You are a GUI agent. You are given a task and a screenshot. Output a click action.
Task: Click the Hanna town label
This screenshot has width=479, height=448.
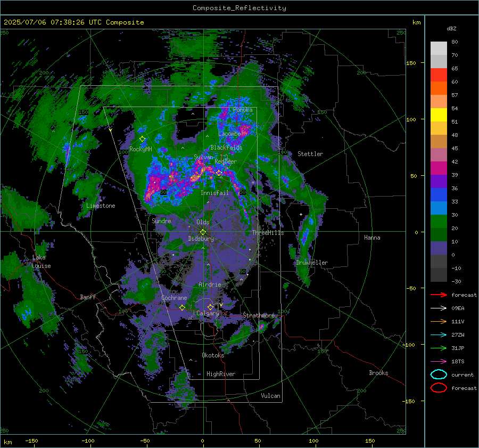372,238
